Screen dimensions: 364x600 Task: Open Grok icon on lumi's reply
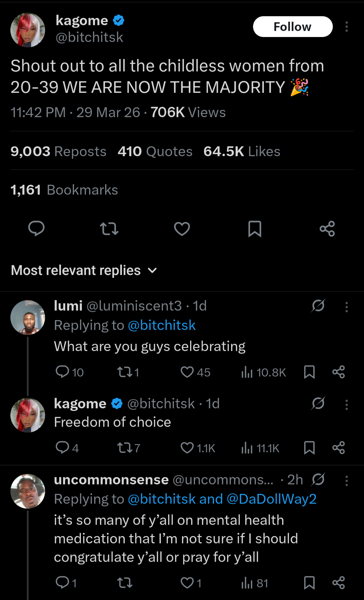pyautogui.click(x=318, y=306)
